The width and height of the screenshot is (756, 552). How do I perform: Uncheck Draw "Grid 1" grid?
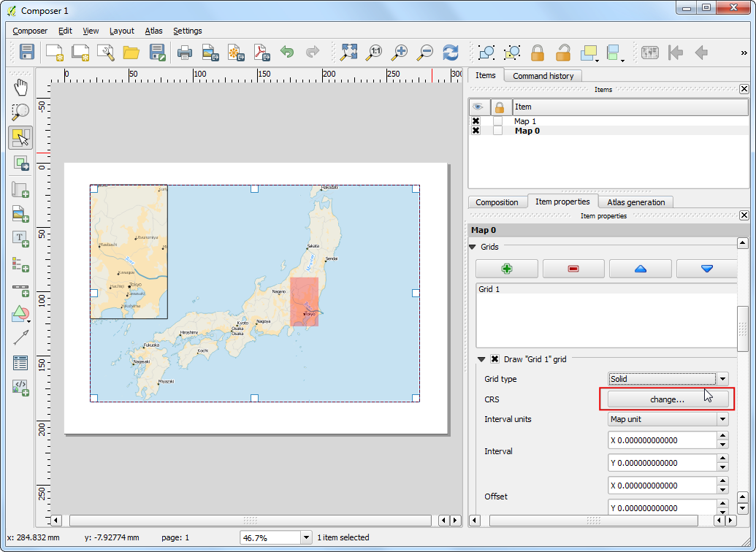click(x=495, y=359)
